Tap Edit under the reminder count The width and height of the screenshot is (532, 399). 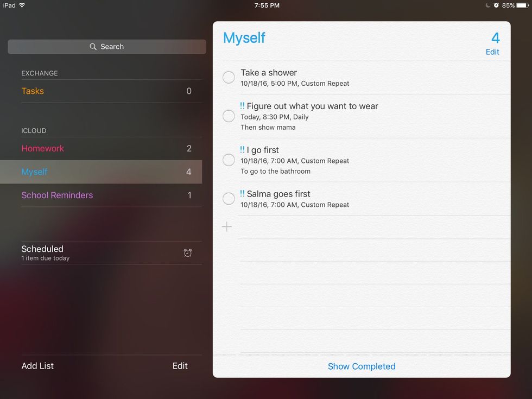tap(492, 52)
